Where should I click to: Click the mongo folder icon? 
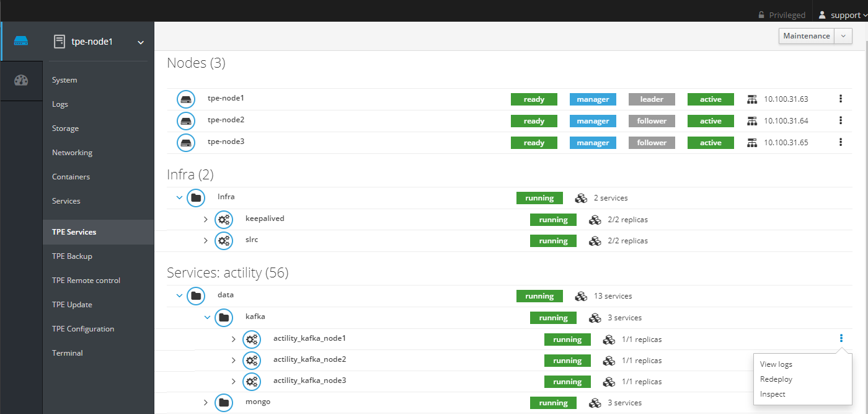tap(224, 403)
